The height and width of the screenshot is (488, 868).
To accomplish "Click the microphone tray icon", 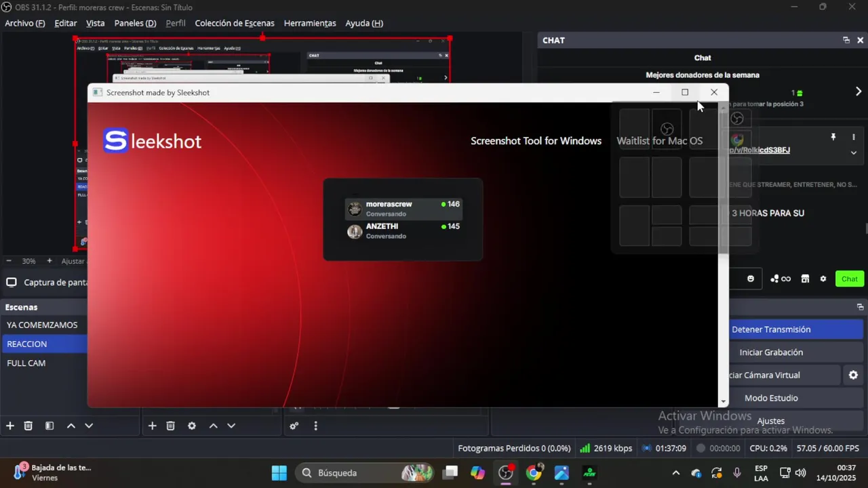I will pyautogui.click(x=737, y=472).
